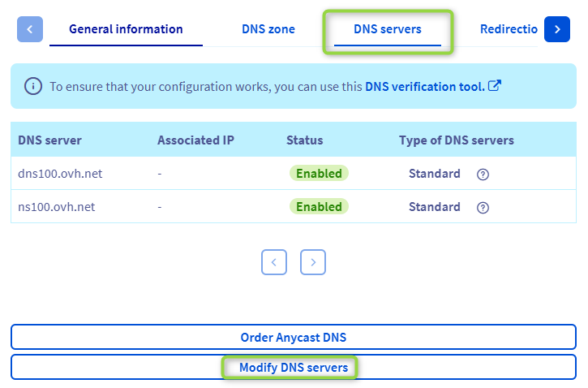Click the info icon in the blue banner
Viewport: 588px width, 388px height.
pos(33,86)
